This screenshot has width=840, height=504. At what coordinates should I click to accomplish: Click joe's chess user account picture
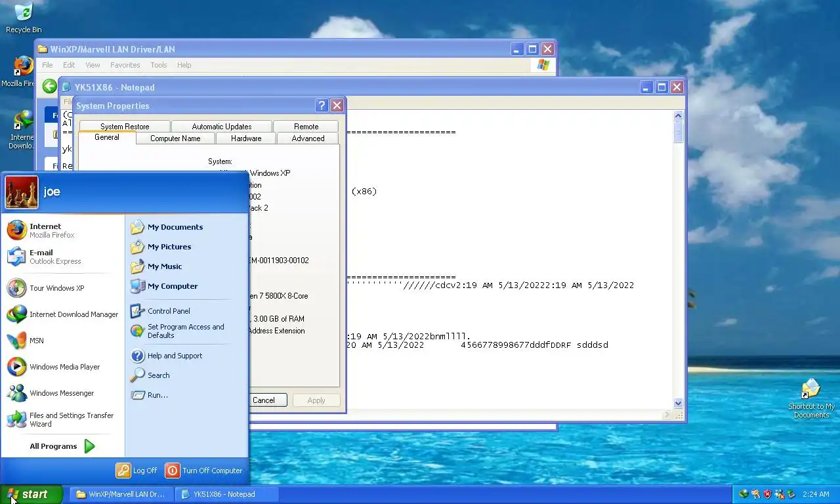pyautogui.click(x=22, y=192)
